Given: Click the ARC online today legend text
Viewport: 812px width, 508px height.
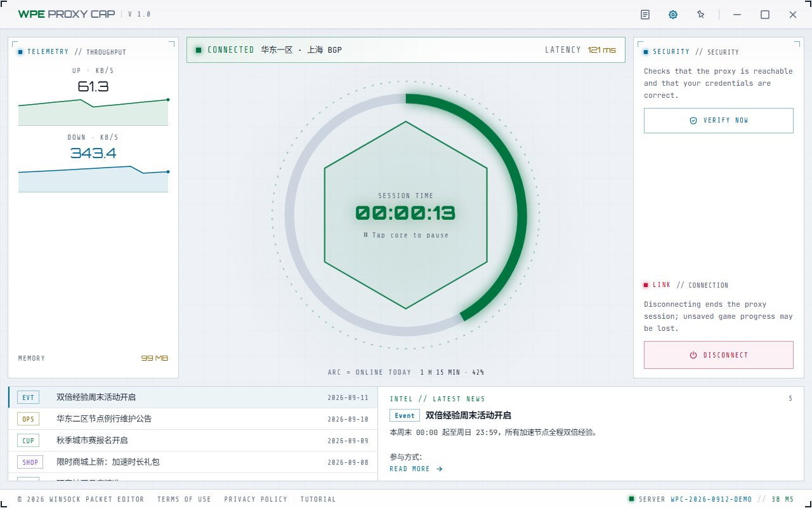Looking at the screenshot, I should tap(406, 373).
